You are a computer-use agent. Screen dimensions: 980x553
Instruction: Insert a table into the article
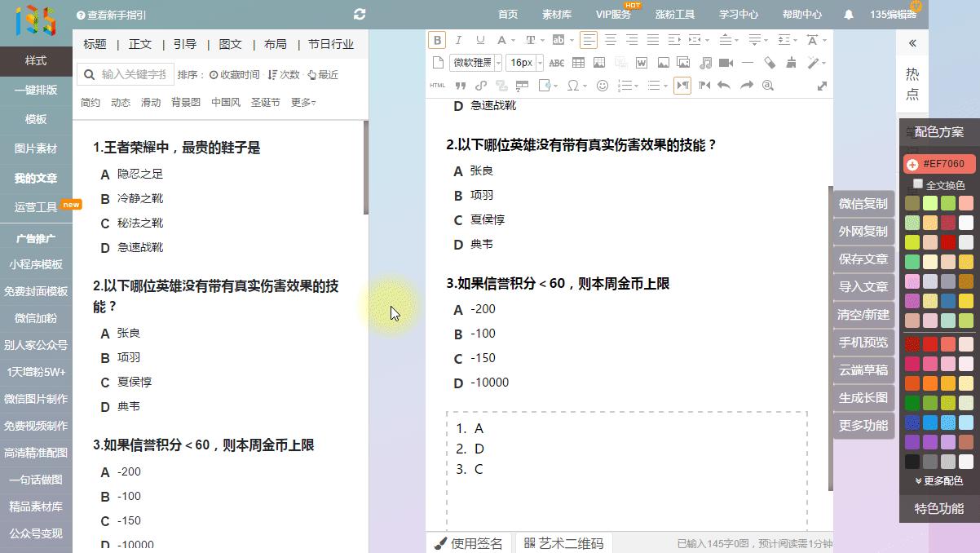tap(577, 62)
